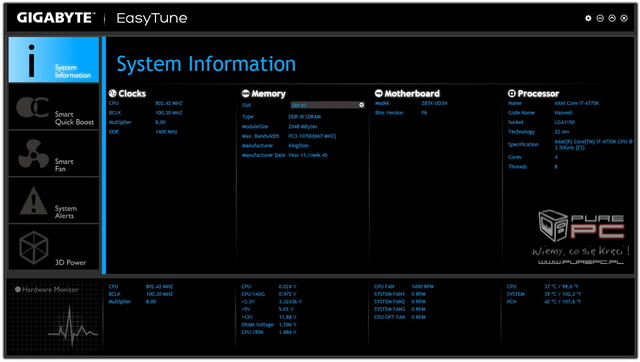
Task: Select the DDR value 1400 MHz
Action: click(166, 132)
